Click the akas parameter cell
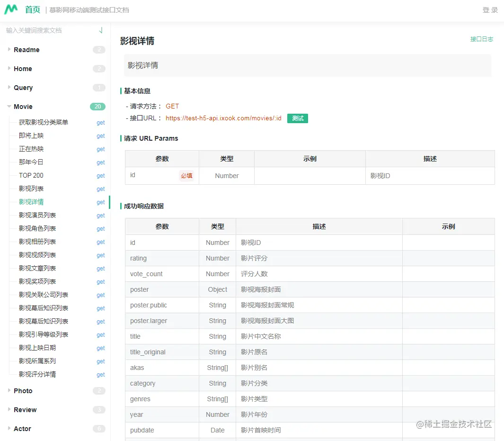504x441 pixels. (x=162, y=368)
